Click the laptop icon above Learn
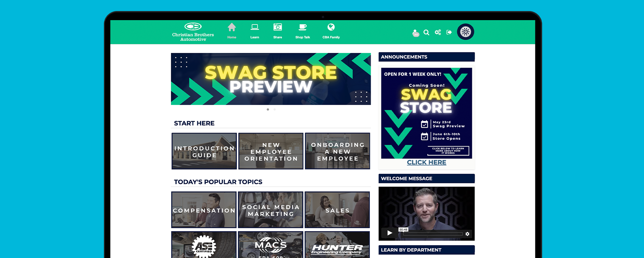Image resolution: width=644 pixels, height=258 pixels. (255, 27)
